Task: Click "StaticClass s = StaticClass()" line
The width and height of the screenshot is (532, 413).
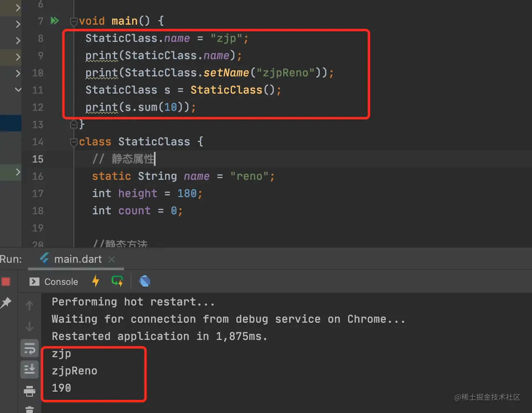Action: pos(183,90)
